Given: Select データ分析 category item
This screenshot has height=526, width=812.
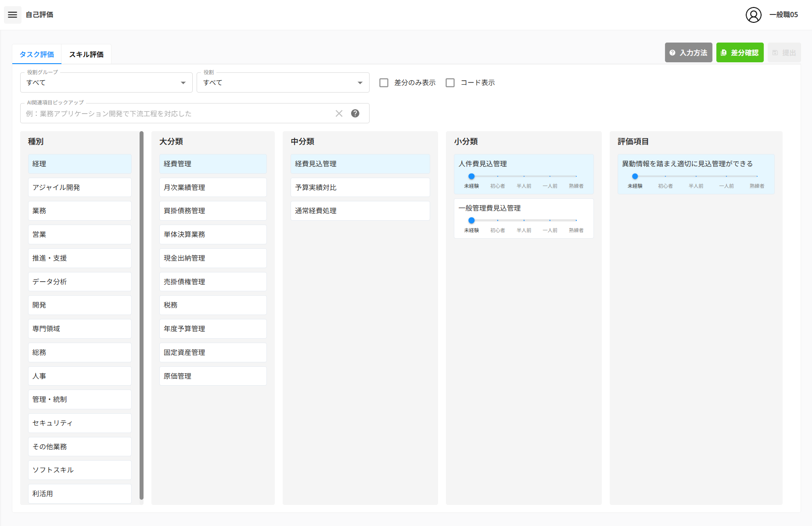Looking at the screenshot, I should point(80,282).
